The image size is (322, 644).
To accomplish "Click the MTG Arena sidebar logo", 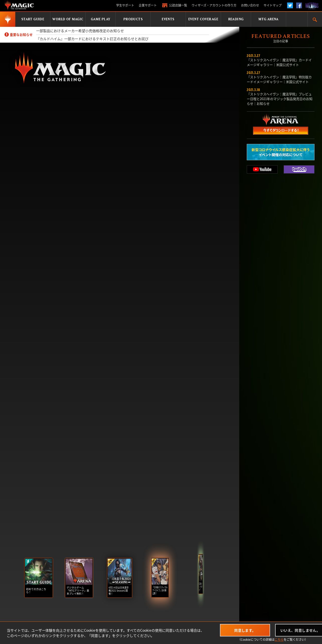I will 280,120.
